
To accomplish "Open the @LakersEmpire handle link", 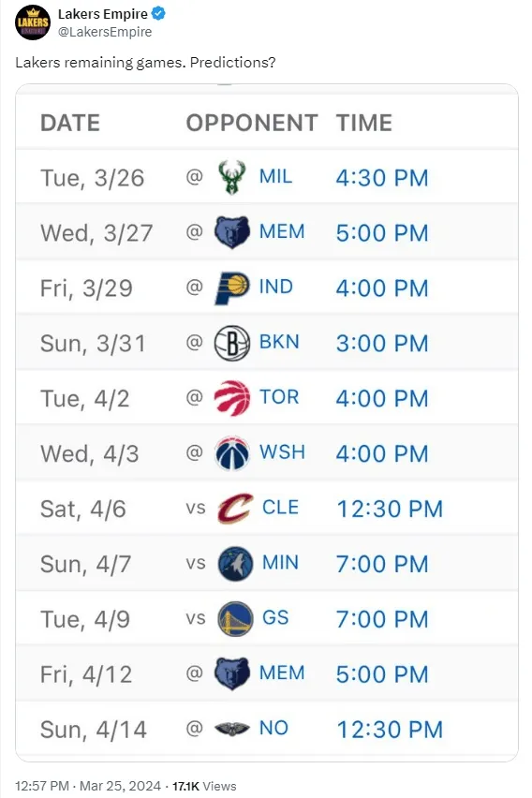I will (x=105, y=32).
